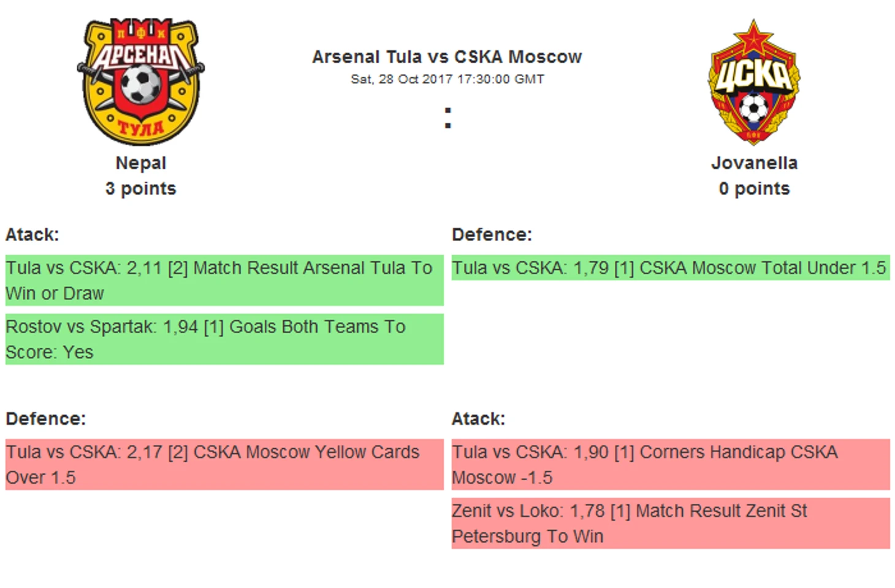Open the Nepal player name

coord(140,163)
